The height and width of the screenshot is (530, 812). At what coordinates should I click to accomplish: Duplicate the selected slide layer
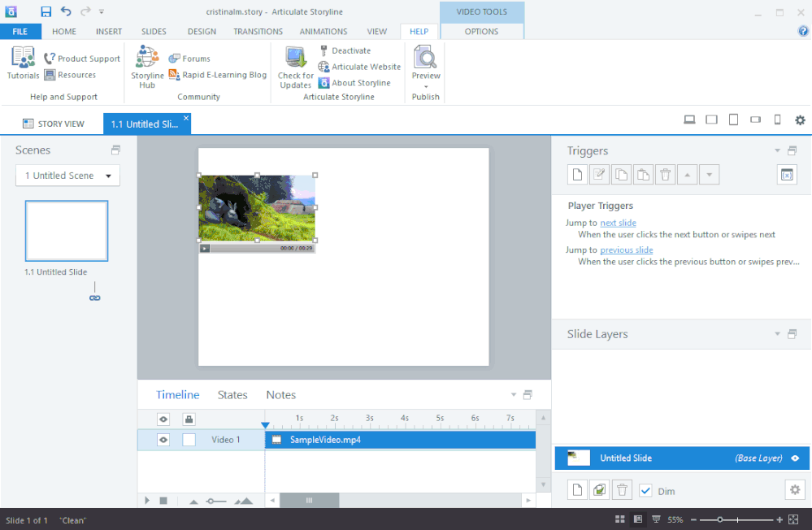599,490
